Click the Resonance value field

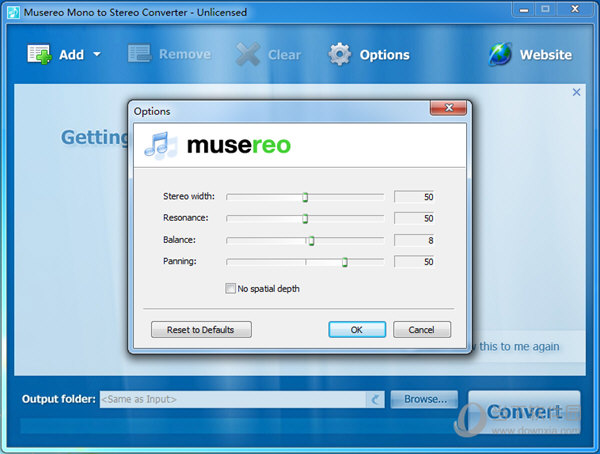(x=414, y=218)
